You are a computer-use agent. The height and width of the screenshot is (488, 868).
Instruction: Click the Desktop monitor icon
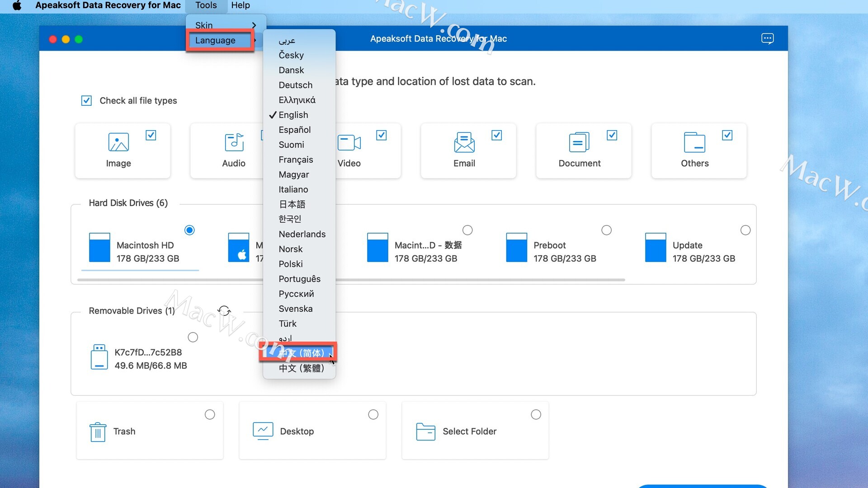coord(263,431)
